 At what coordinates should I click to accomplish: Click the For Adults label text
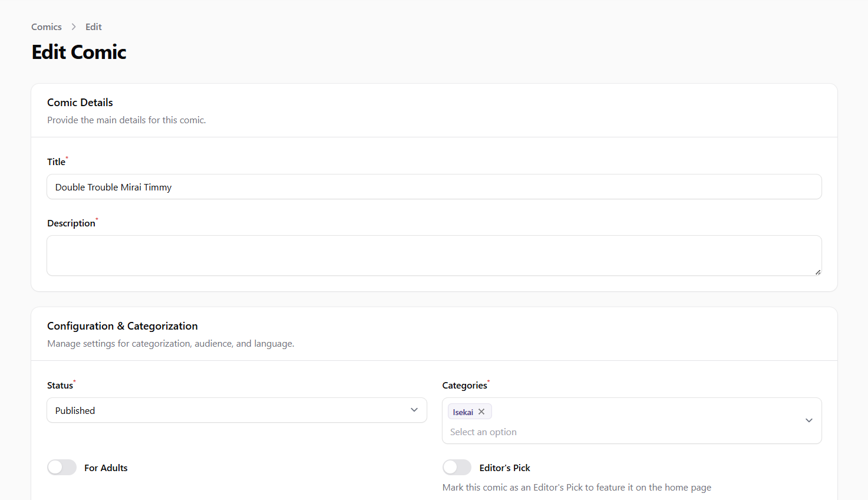coord(105,468)
